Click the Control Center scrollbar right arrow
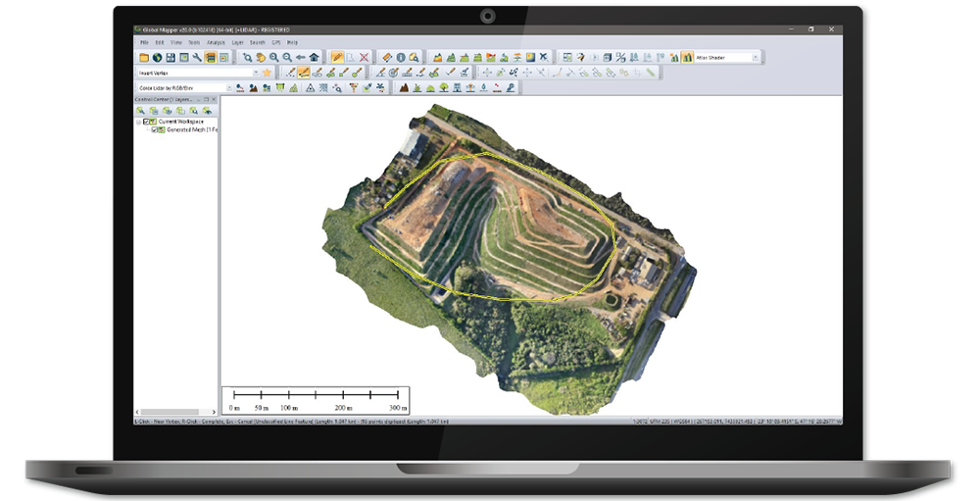This screenshot has height=501, width=980. click(214, 412)
